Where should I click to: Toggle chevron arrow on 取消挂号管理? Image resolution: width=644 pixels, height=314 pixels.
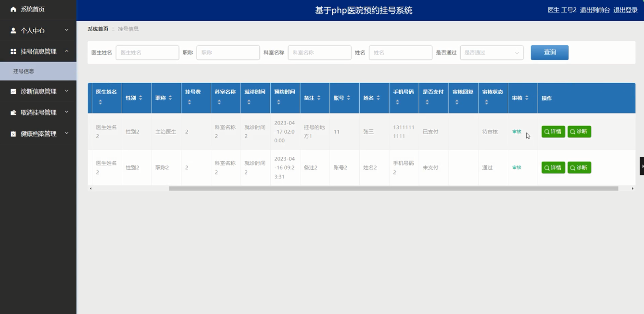[x=66, y=112]
